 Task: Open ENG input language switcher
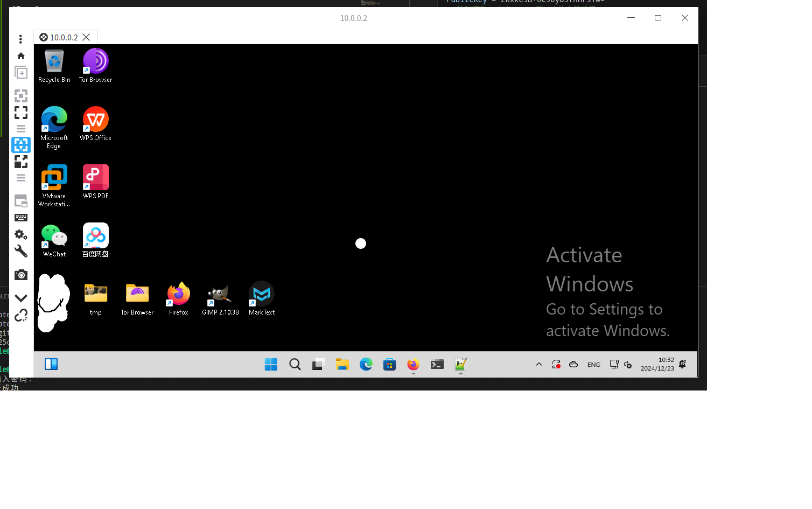[594, 365]
